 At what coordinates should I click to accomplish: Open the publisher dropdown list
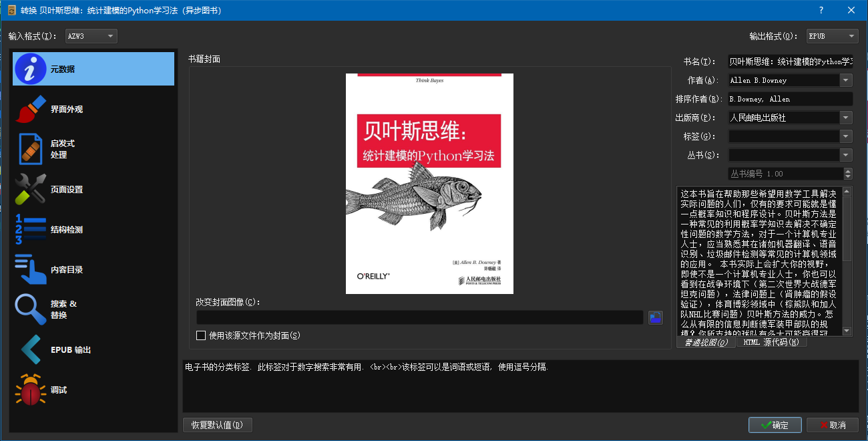pos(846,118)
